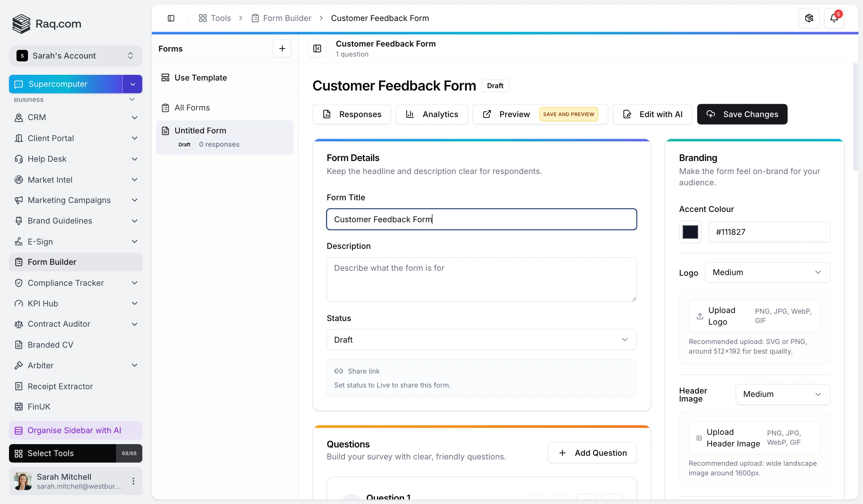This screenshot has width=863, height=504.
Task: Click the Accent Colour swatch
Action: (690, 232)
